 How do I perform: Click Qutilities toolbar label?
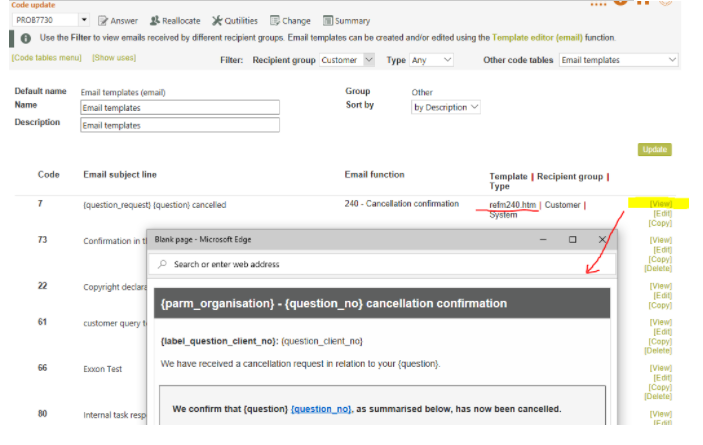(x=241, y=21)
